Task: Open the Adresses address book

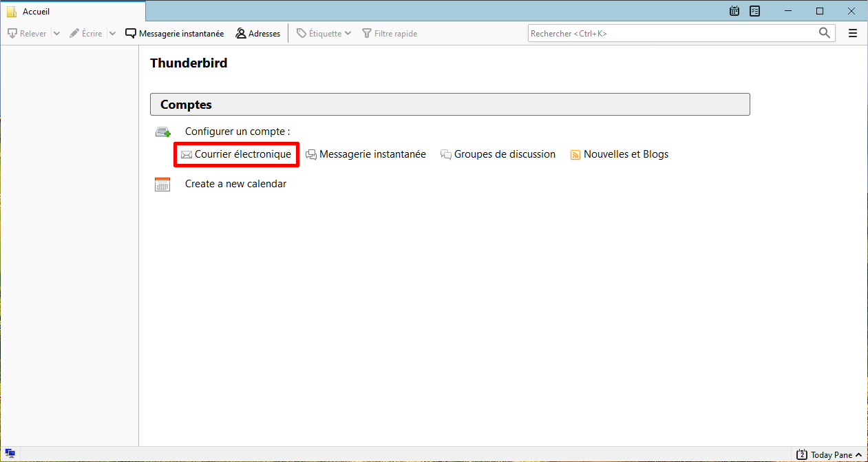Action: click(x=258, y=33)
